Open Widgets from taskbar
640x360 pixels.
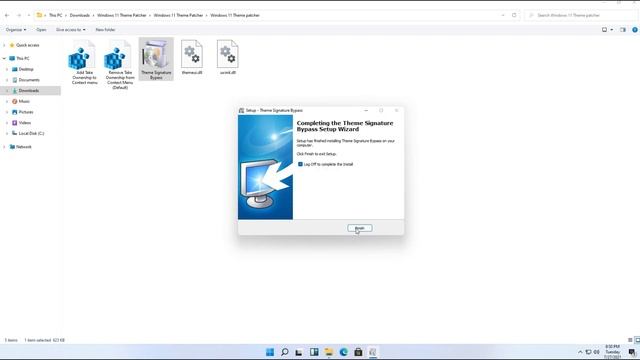(x=314, y=352)
